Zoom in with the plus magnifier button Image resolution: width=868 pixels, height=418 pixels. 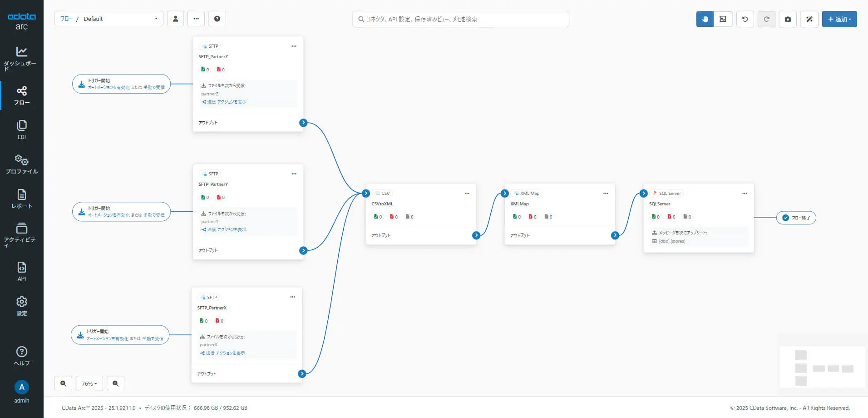tap(63, 383)
